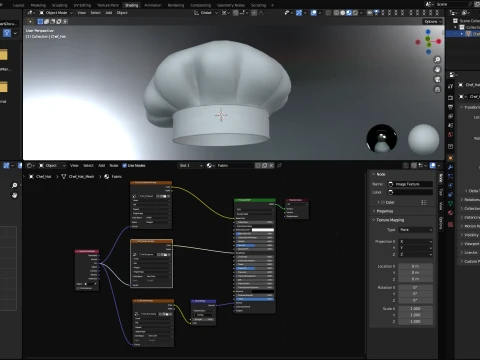The width and height of the screenshot is (480, 360).
Task: Open Projection Z axis dropdown
Action: [x=416, y=254]
